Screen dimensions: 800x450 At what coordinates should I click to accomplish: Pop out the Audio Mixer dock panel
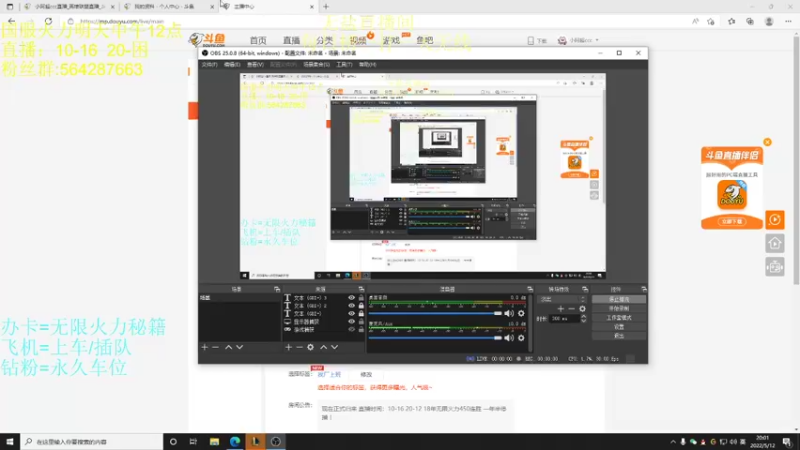(530, 289)
